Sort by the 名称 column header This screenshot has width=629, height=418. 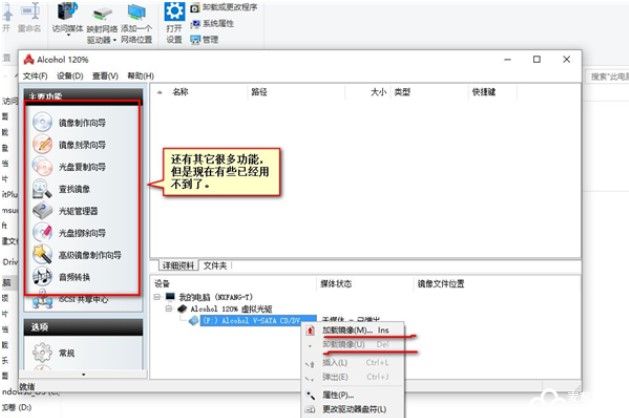[181, 92]
